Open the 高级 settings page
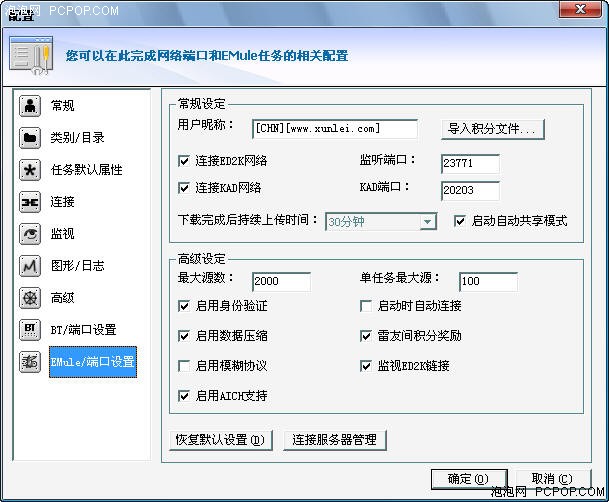The image size is (609, 502). 63,298
